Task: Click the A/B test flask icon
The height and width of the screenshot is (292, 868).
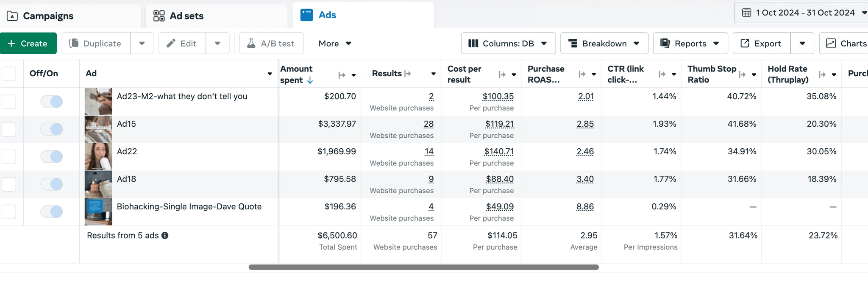Action: 251,43
